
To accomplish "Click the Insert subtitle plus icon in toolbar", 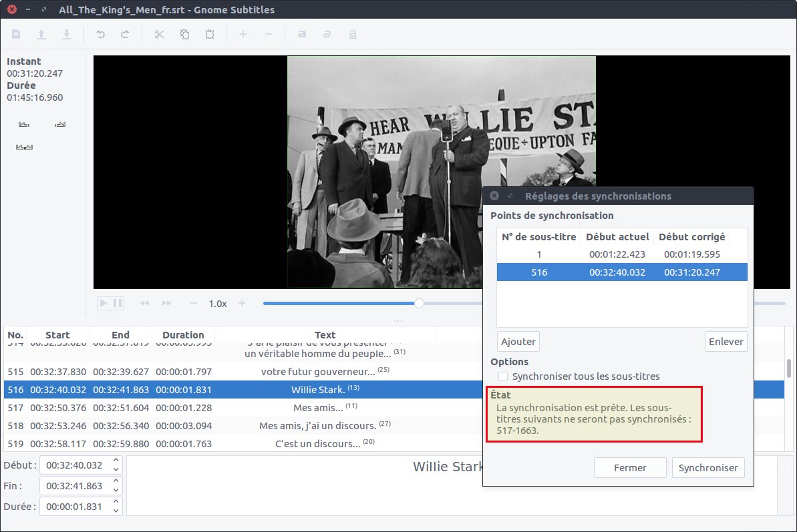I will [x=243, y=34].
